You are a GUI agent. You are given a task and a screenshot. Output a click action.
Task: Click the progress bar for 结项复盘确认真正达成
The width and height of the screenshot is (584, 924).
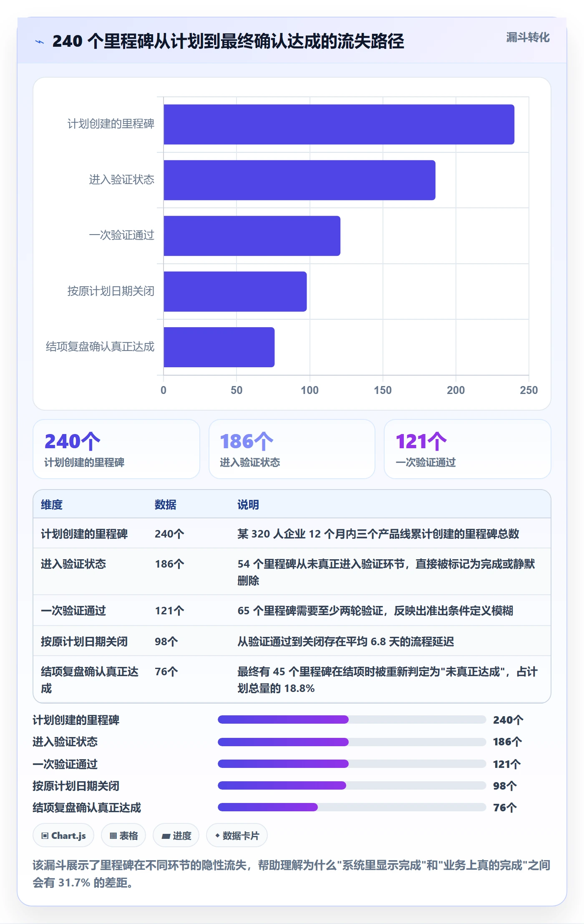tap(352, 807)
